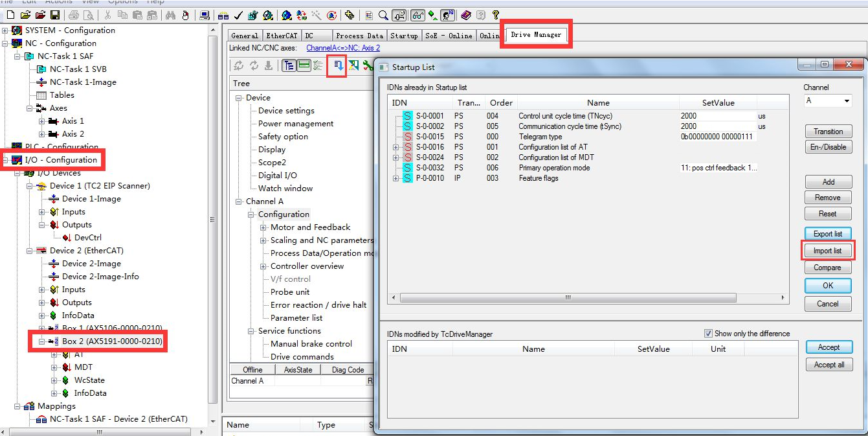868x436 pixels.
Task: Click the Save floppy disk toolbar icon
Action: pos(55,15)
